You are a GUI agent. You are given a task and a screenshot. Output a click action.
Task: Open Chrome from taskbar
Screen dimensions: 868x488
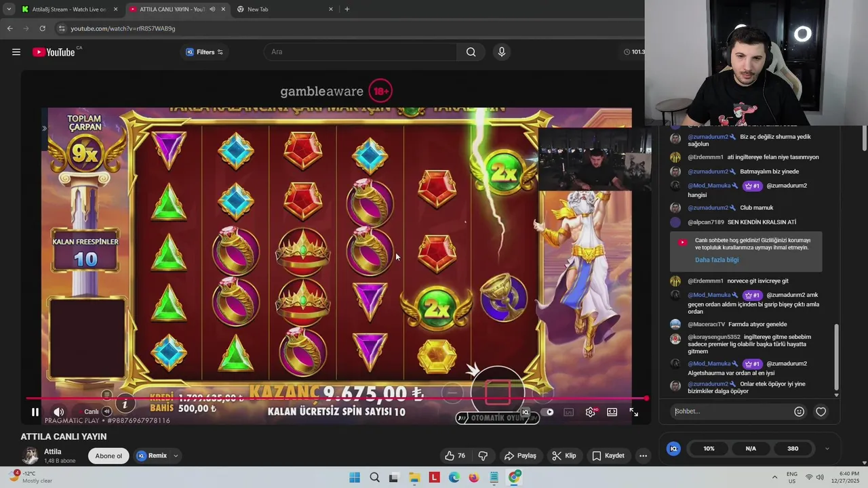514,478
